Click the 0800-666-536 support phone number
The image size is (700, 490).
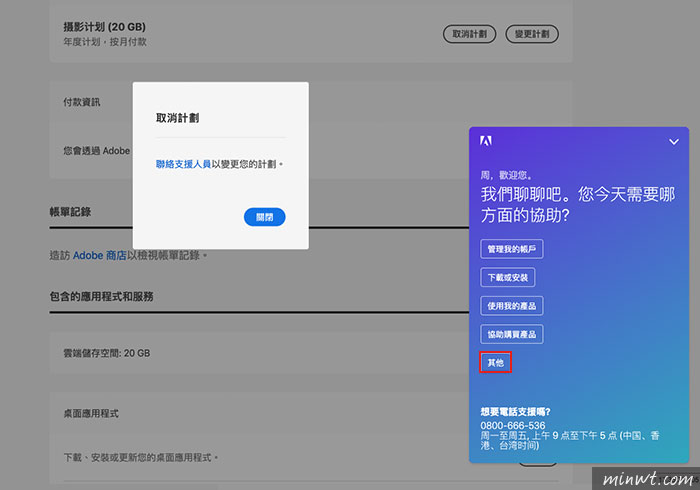pos(512,425)
